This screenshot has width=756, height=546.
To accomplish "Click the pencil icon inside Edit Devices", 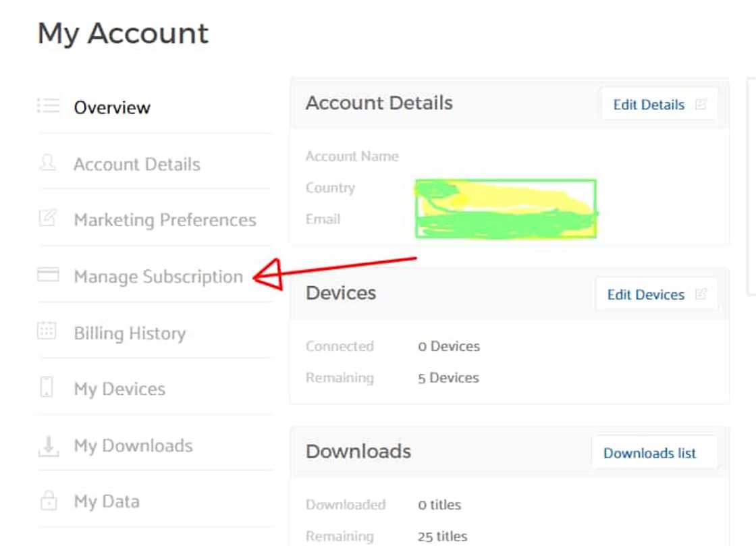I will [701, 294].
